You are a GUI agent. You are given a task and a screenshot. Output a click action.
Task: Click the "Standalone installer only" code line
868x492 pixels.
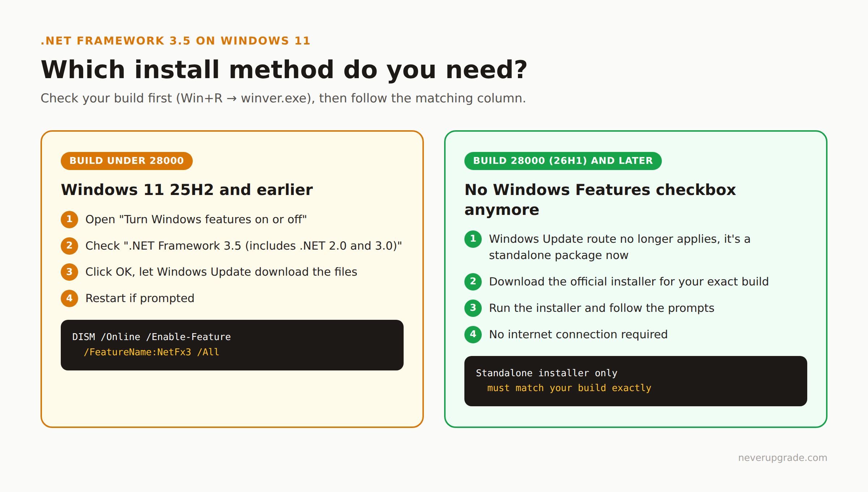coord(546,373)
